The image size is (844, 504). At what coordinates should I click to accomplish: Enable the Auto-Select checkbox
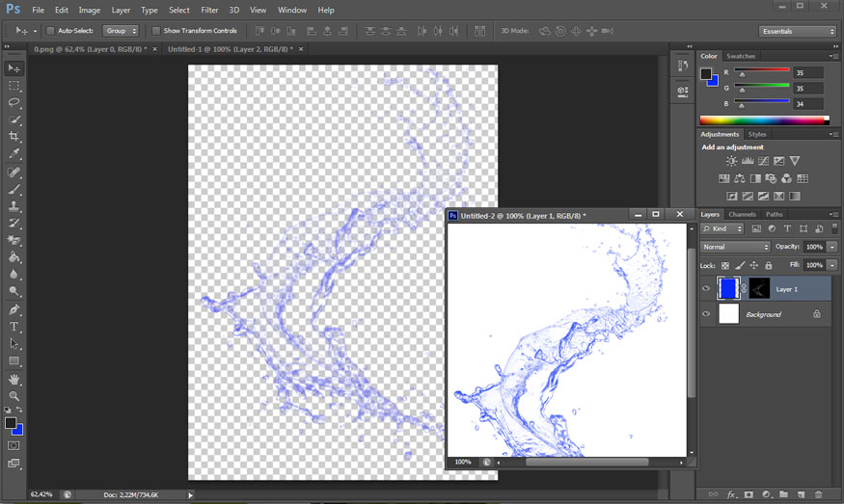tap(51, 31)
